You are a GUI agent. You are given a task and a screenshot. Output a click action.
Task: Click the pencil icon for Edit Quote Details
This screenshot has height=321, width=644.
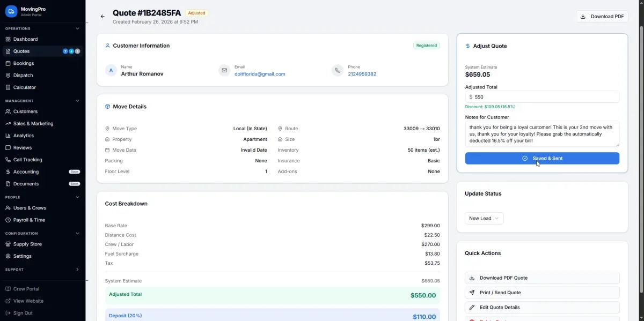coord(471,307)
